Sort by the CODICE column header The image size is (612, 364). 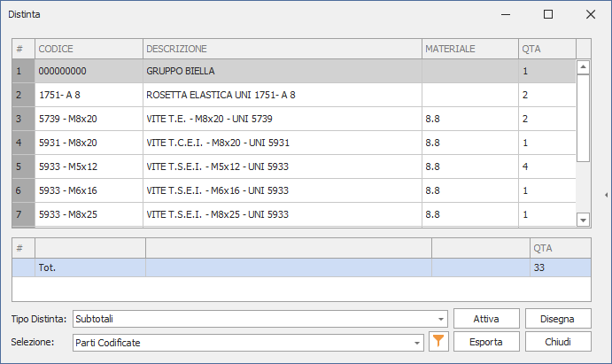pyautogui.click(x=89, y=48)
